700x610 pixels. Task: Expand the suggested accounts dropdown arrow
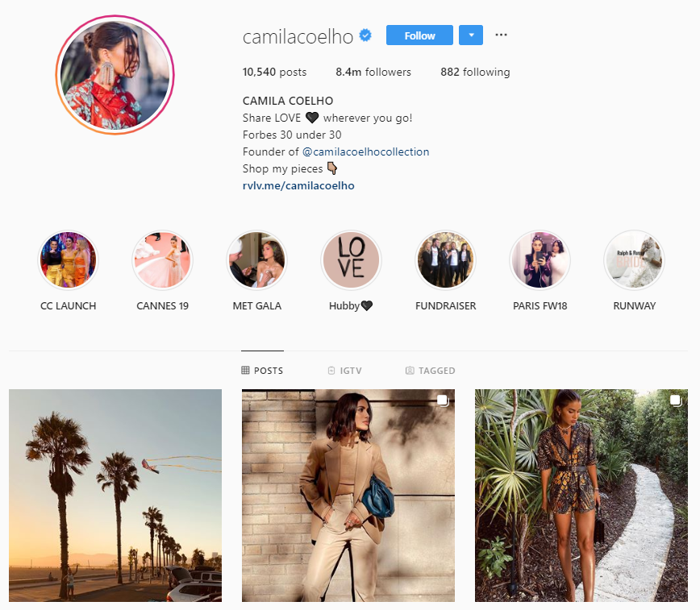471,35
